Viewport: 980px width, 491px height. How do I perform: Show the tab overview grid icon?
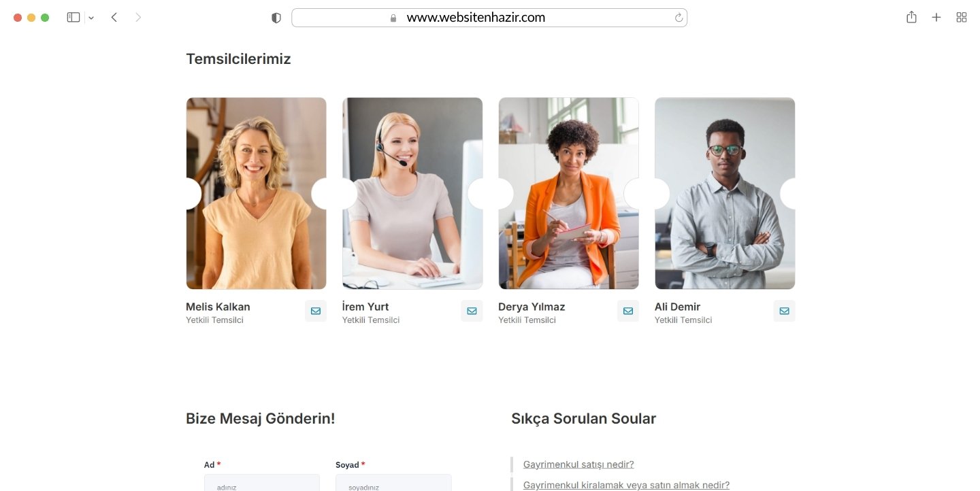coord(962,18)
